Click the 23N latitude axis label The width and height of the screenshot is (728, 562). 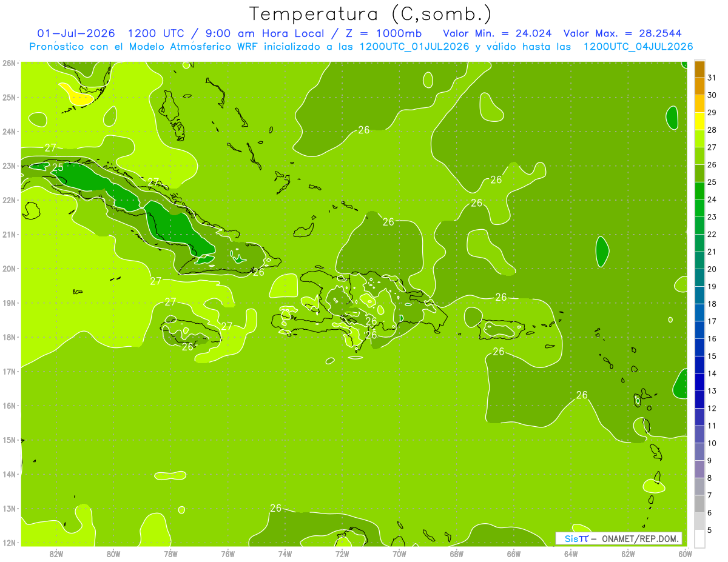(9, 166)
